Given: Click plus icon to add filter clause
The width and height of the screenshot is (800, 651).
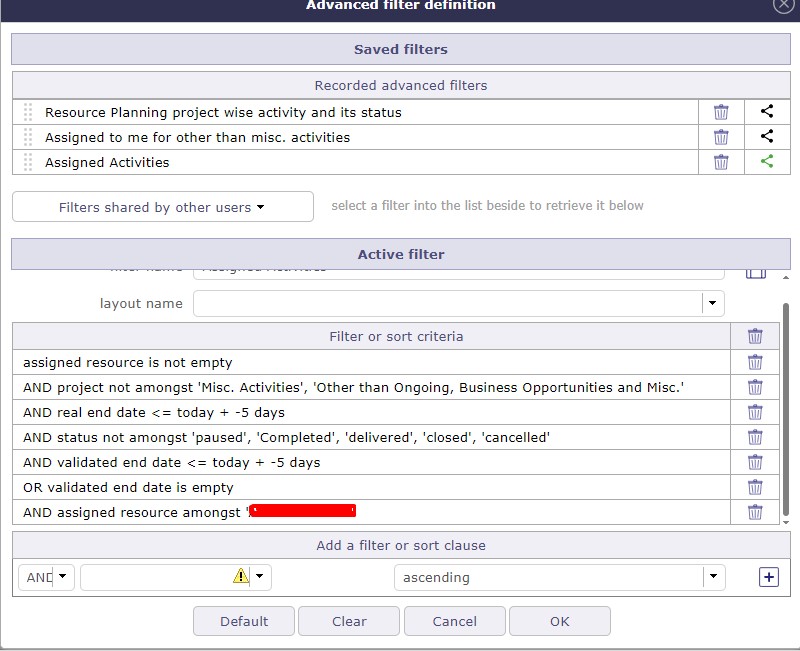Looking at the screenshot, I should click(768, 577).
